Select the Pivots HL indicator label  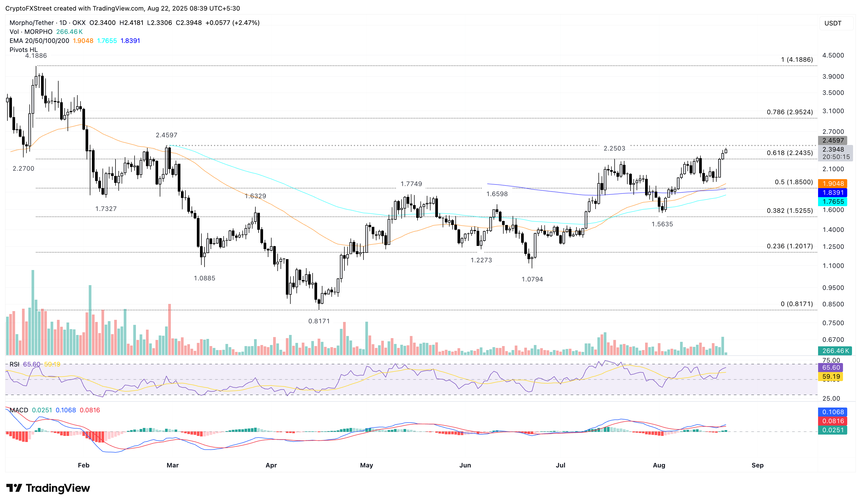click(x=23, y=50)
